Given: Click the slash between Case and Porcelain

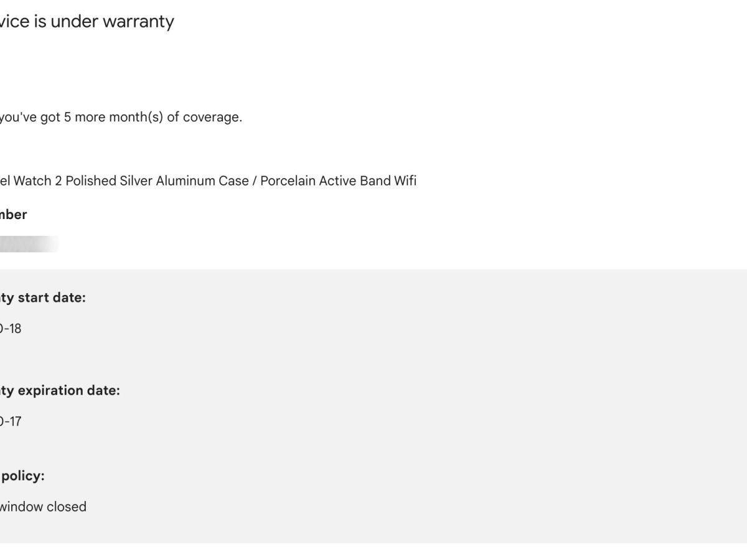Looking at the screenshot, I should (254, 181).
